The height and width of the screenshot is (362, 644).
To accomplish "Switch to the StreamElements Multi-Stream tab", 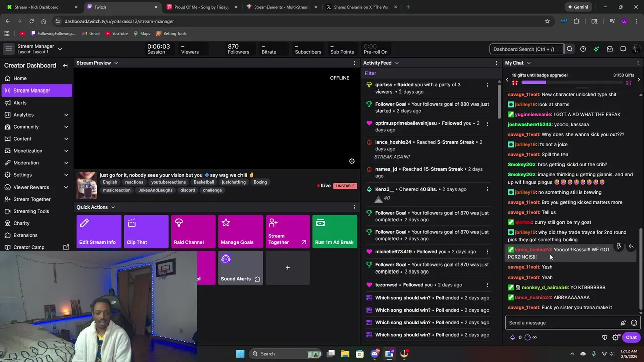I will click(x=281, y=7).
